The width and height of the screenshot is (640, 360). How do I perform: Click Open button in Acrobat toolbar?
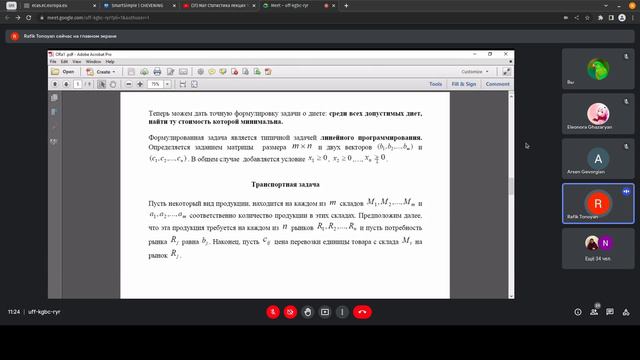63,72
